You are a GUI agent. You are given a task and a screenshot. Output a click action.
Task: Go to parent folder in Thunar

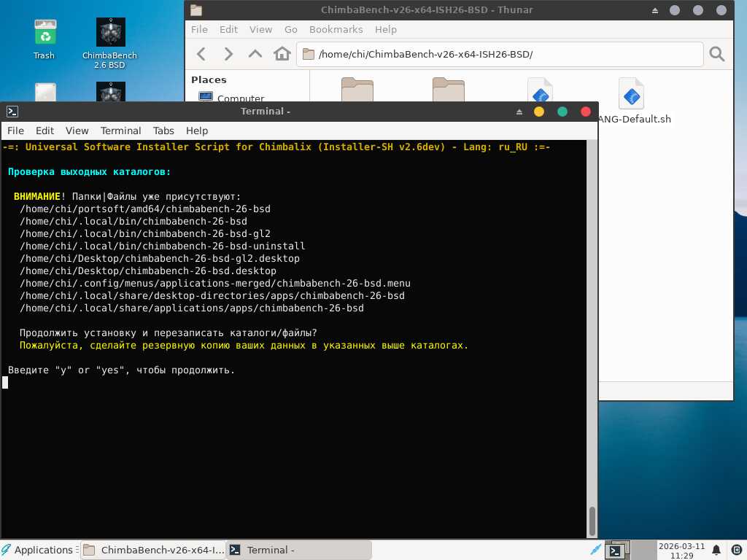click(255, 54)
